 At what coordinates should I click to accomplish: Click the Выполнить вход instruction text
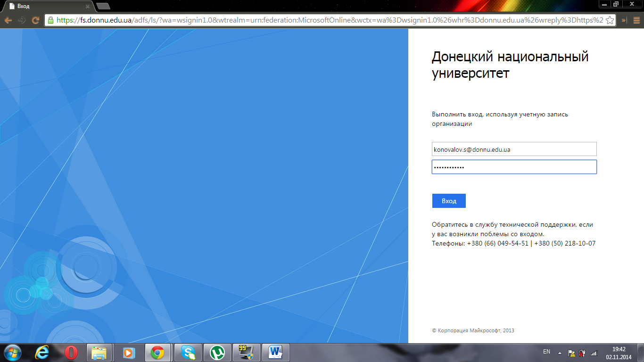point(500,119)
